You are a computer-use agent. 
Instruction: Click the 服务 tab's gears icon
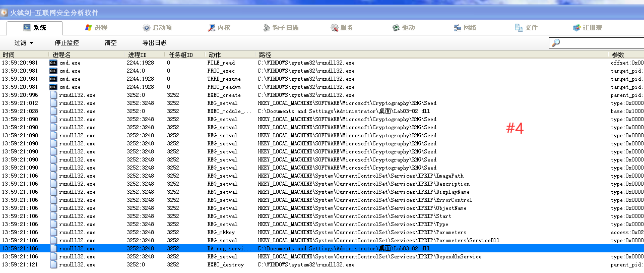click(x=335, y=28)
